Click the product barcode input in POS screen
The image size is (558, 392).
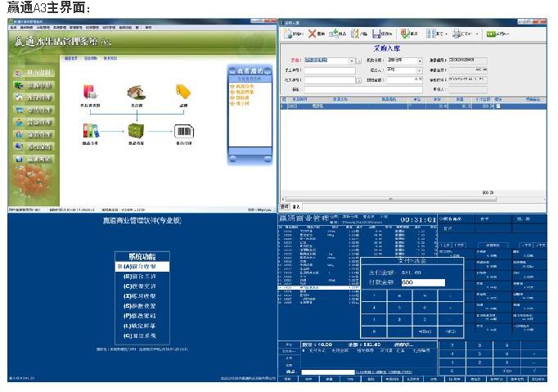328,372
